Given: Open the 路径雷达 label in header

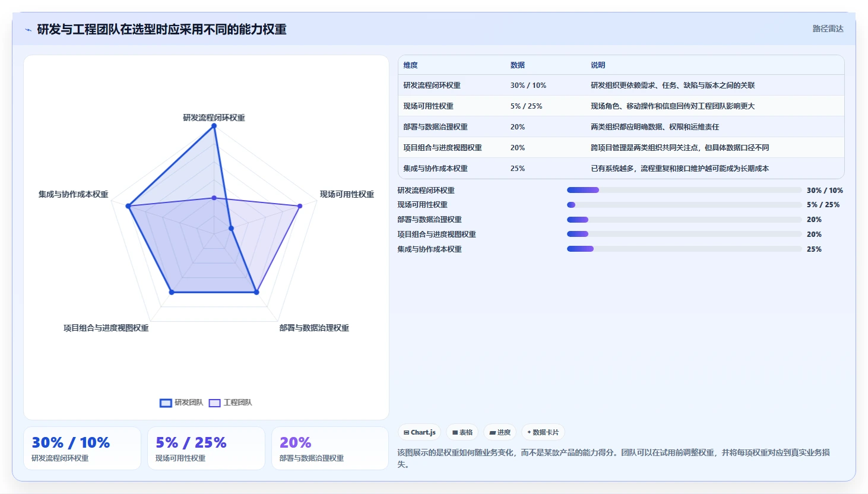Looking at the screenshot, I should [x=828, y=28].
